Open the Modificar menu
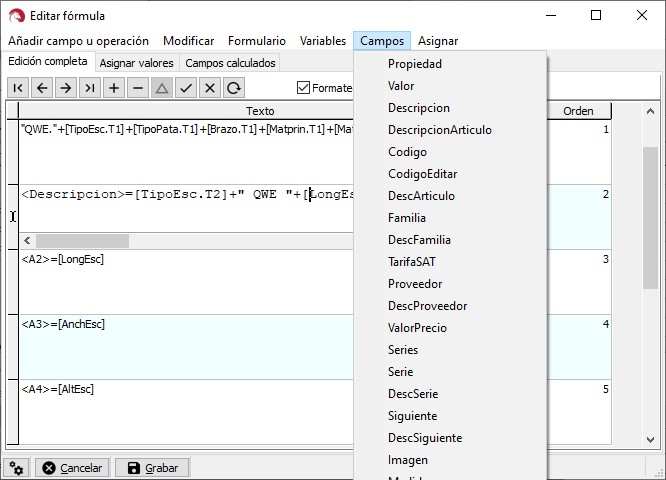 [189, 41]
